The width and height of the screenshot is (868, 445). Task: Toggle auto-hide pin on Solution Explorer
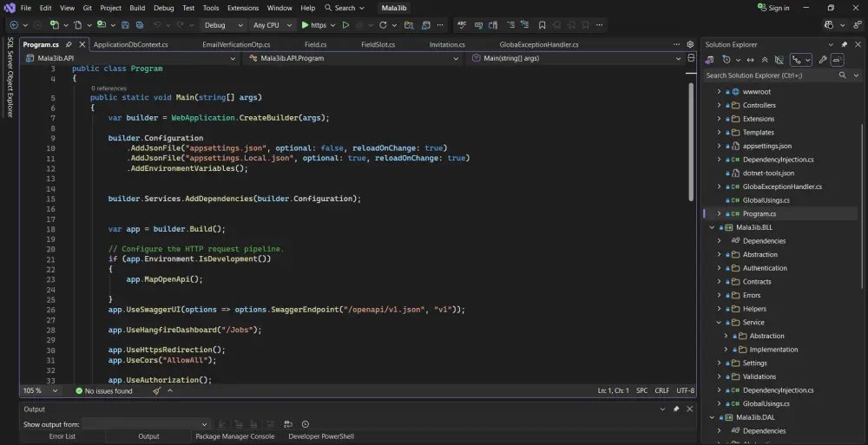[845, 44]
